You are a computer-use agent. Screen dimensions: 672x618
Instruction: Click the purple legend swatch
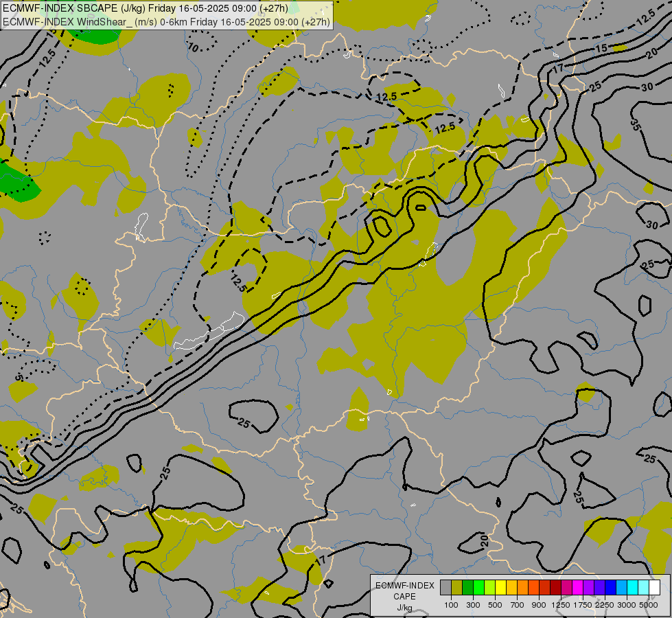589,587
